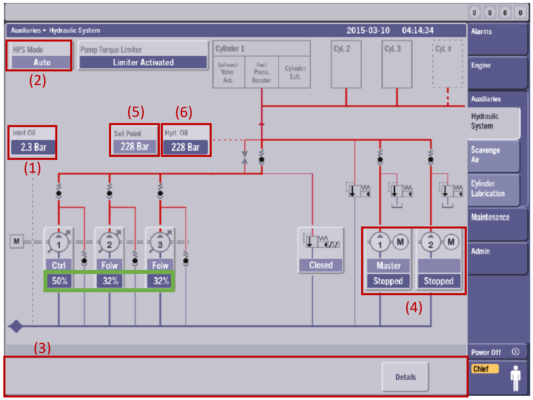The width and height of the screenshot is (533, 400).
Task: Switch to Scavenge Air tab
Action: pos(493,155)
